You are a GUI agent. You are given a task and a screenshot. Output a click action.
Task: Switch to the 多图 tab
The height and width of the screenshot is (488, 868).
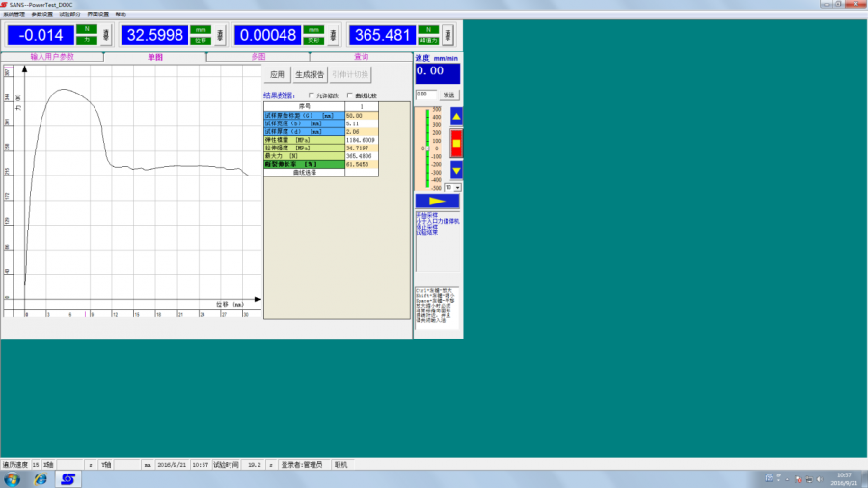tap(258, 57)
